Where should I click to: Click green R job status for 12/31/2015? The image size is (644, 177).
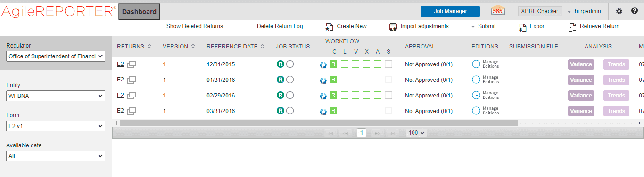point(281,64)
